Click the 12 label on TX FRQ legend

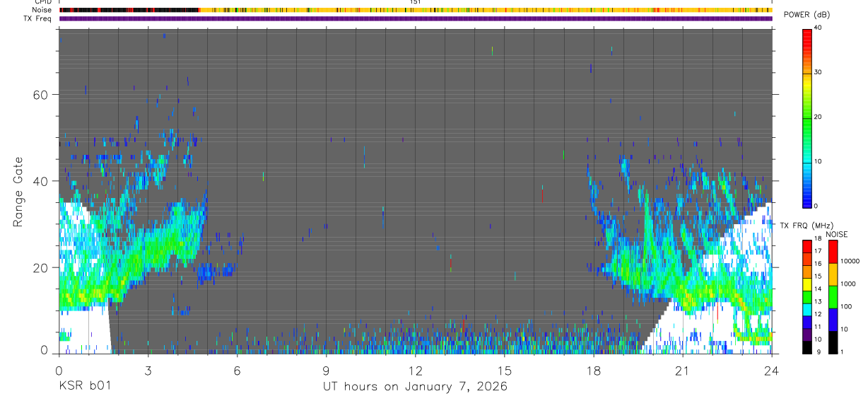(817, 314)
